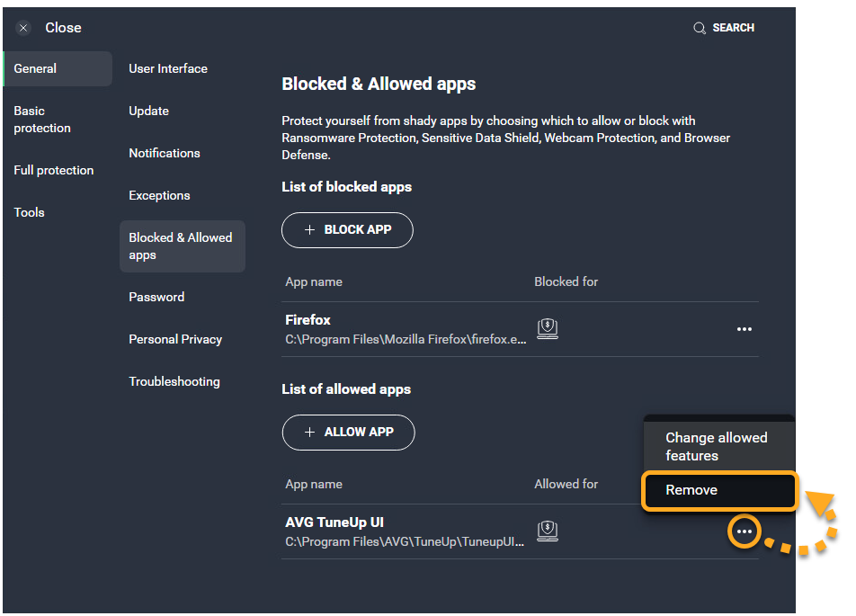Open the Update settings page
The image size is (856, 616).
pyautogui.click(x=149, y=112)
